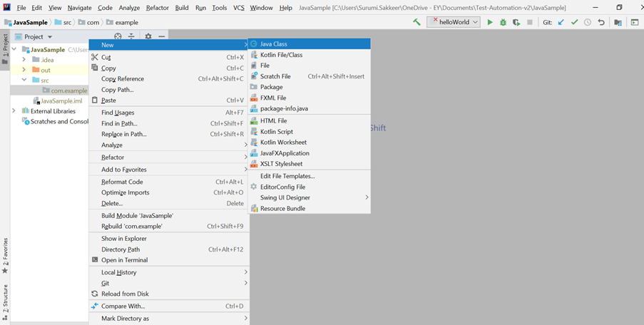Open the 2: Favorites side tab
The height and width of the screenshot is (325, 644).
tap(5, 255)
